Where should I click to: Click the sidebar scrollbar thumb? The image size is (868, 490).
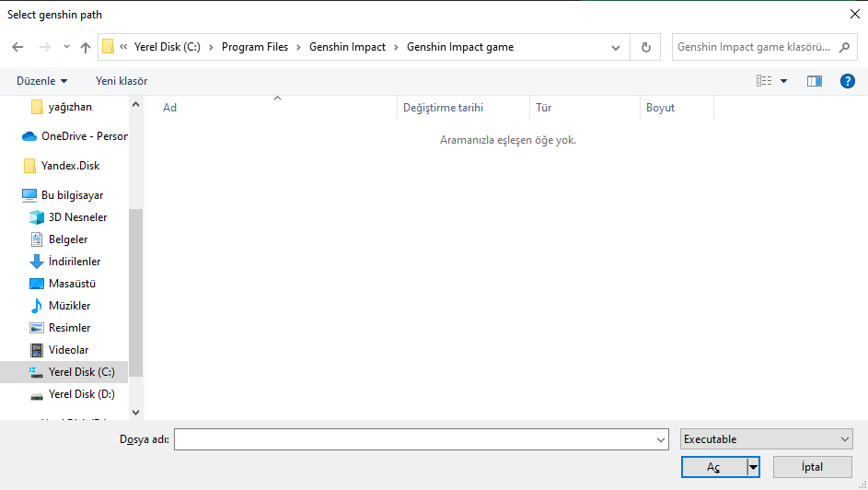pyautogui.click(x=135, y=292)
